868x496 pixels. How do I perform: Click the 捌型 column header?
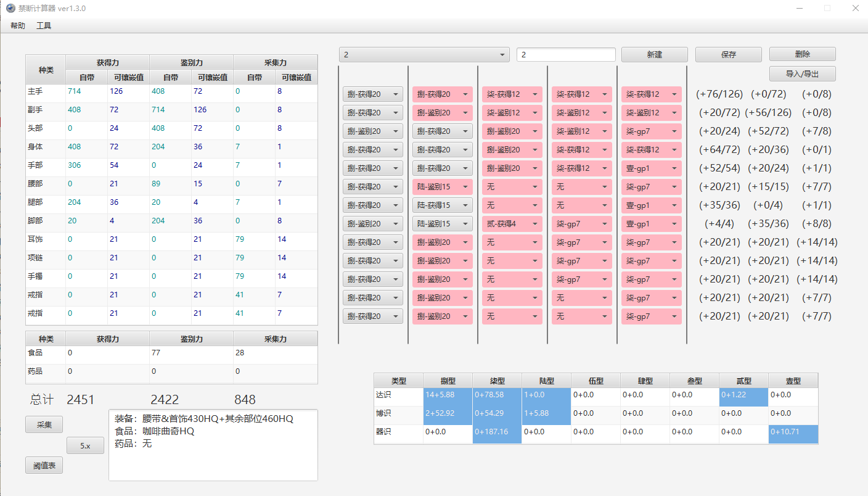point(448,381)
